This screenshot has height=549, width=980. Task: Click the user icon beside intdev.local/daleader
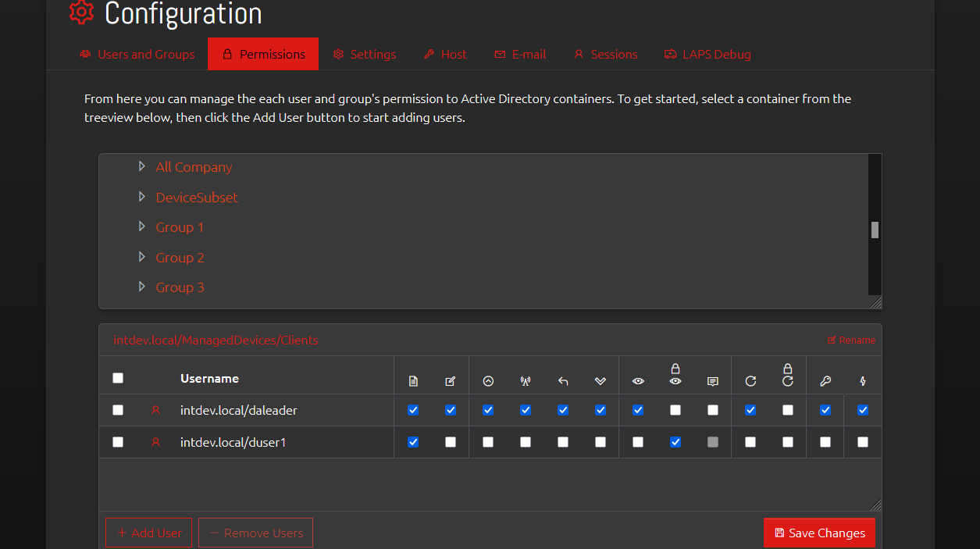point(155,410)
